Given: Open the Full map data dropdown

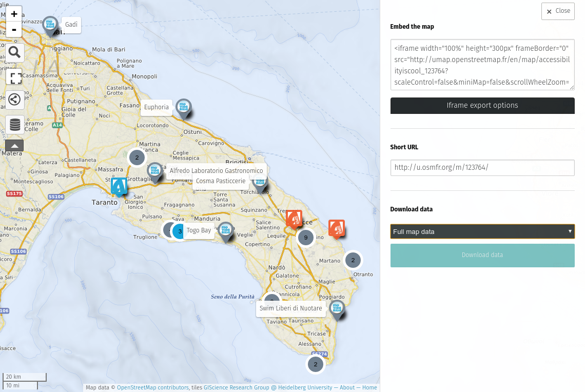Looking at the screenshot, I should pos(482,231).
